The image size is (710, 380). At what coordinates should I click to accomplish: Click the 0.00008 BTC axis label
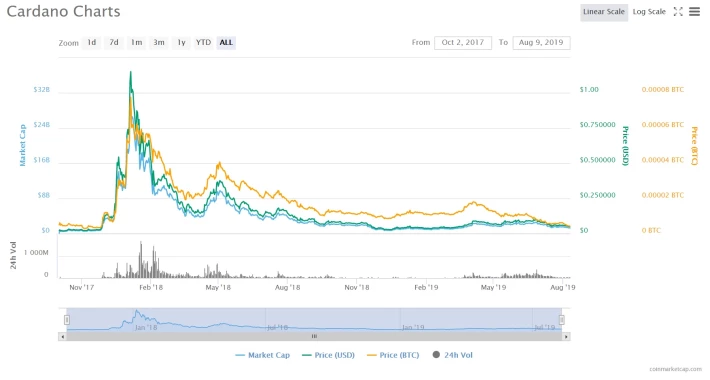(x=663, y=90)
